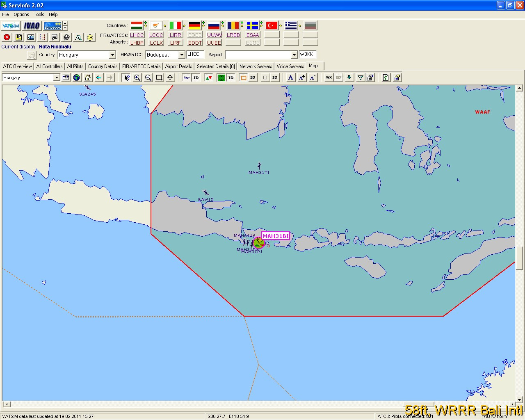Select the Hungary flag country button
The width and height of the screenshot is (525, 420).
coord(137,25)
